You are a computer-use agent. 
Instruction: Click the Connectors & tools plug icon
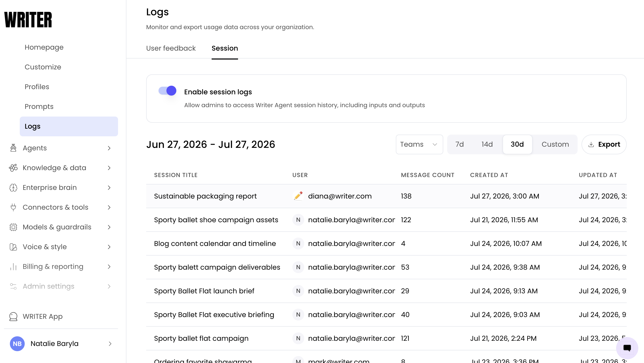pos(13,207)
